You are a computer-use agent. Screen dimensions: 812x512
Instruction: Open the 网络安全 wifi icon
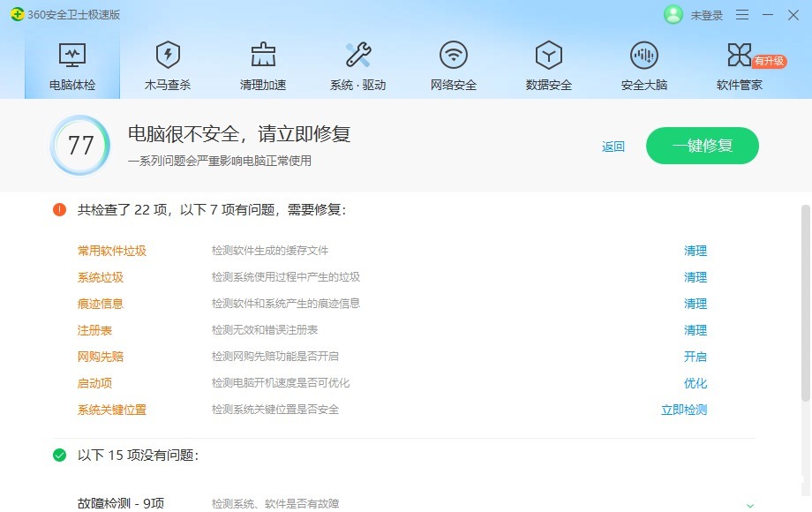click(454, 55)
